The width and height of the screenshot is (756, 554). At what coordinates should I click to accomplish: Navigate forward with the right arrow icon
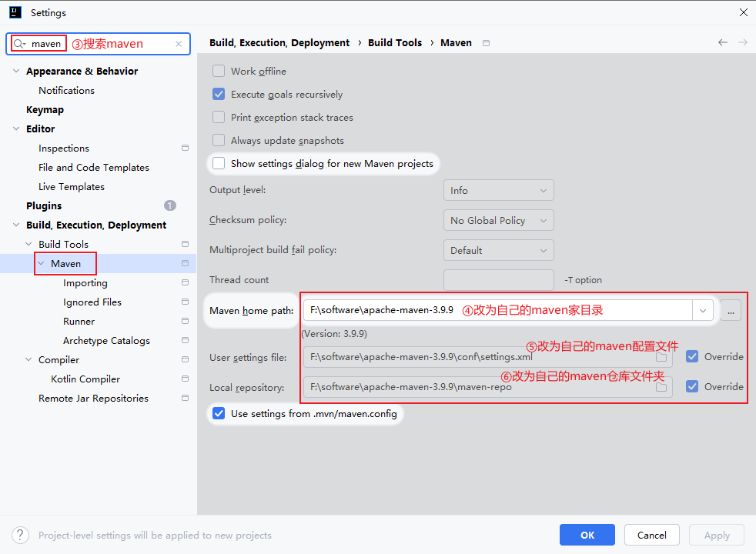tap(742, 42)
